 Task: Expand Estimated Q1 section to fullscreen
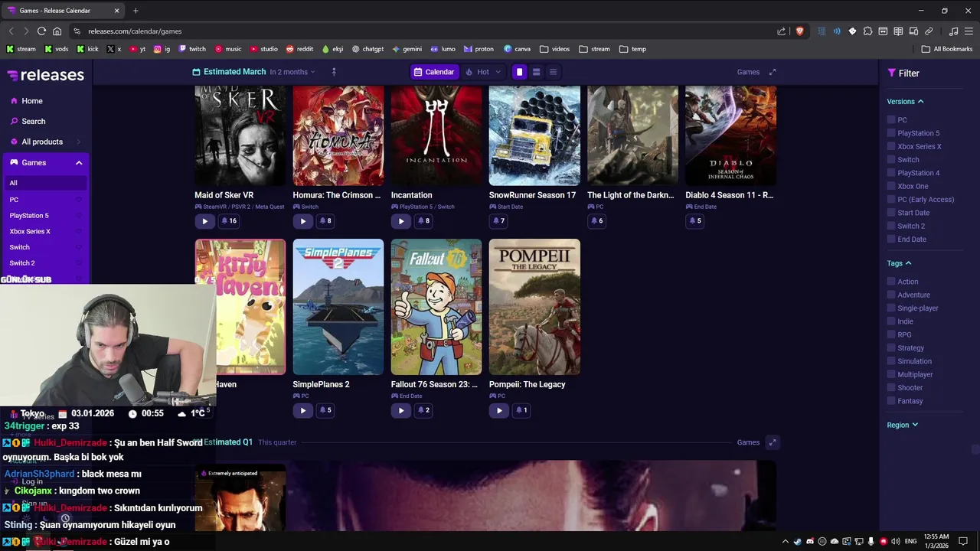click(x=773, y=442)
